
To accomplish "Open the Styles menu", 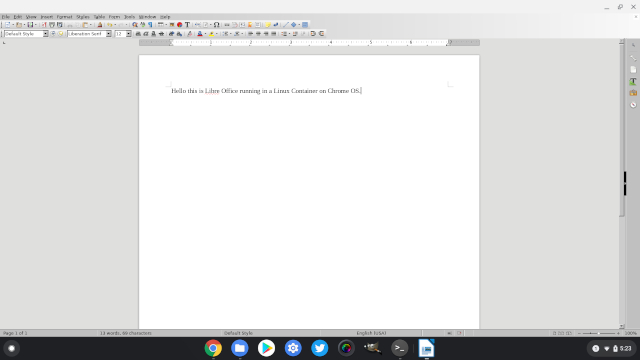I will tap(83, 17).
